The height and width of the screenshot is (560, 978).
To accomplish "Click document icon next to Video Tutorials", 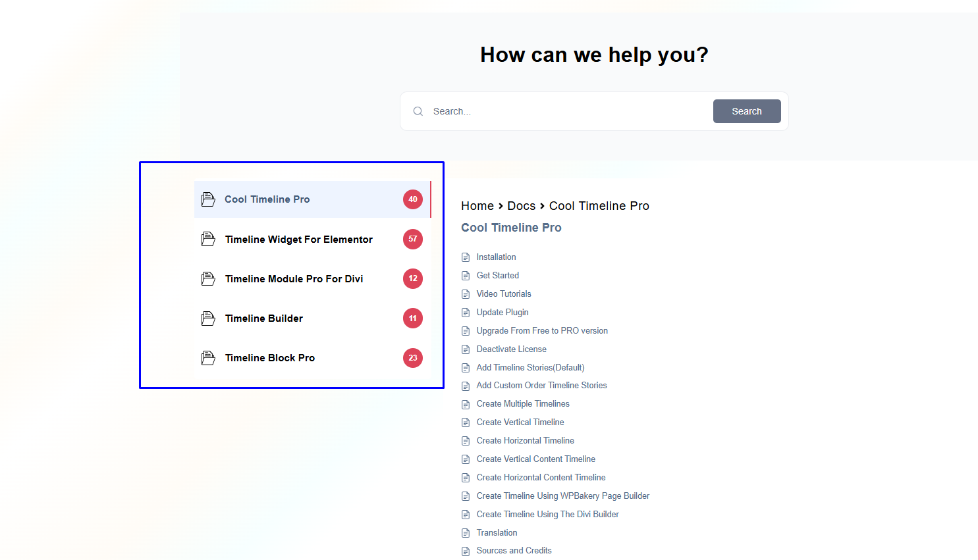I will (466, 294).
